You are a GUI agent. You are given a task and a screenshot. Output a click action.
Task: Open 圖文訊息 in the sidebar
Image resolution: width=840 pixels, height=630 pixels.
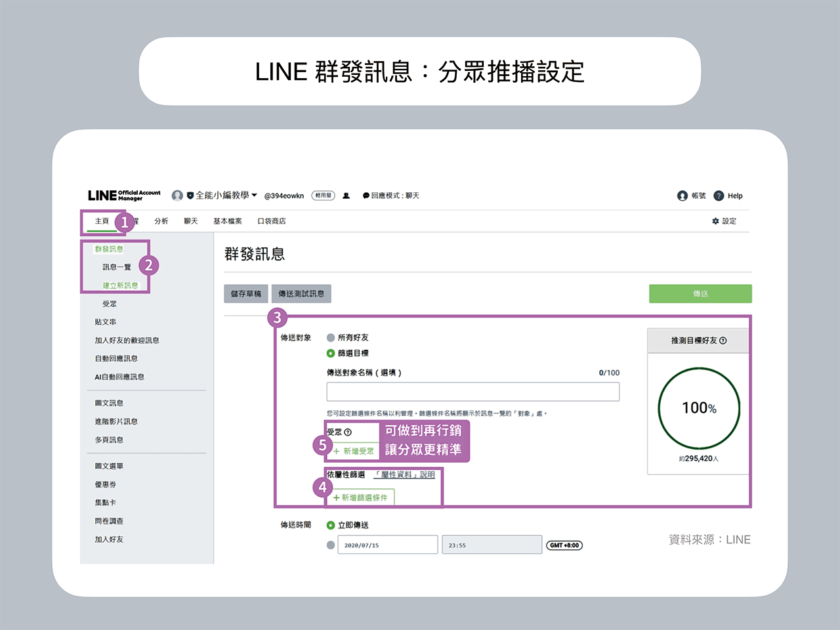pos(109,403)
